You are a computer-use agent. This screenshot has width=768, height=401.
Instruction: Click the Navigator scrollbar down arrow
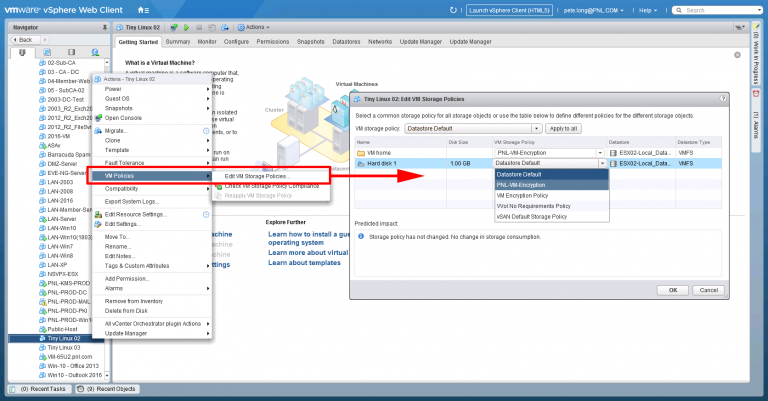tap(107, 376)
